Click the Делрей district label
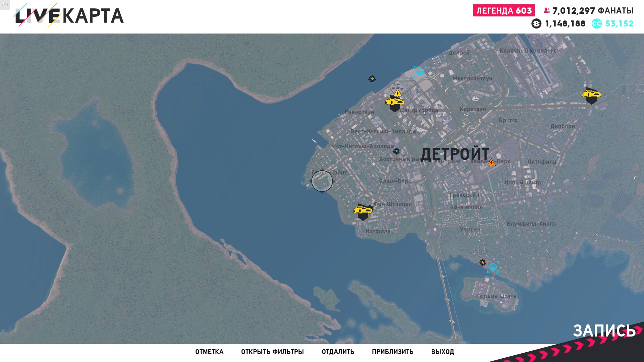Image resolution: width=644 pixels, height=362 pixels. [x=459, y=53]
